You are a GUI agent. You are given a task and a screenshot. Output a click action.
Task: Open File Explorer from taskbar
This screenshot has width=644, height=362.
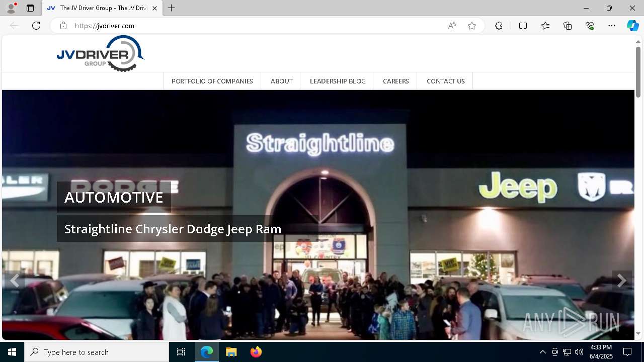[x=231, y=352]
